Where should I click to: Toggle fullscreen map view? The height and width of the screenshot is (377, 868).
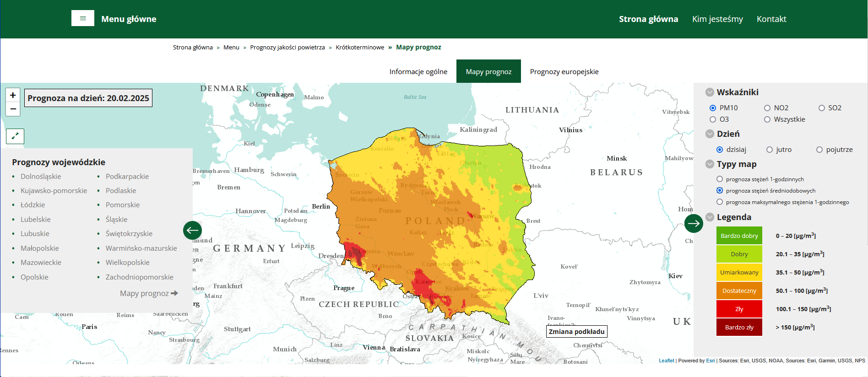15,136
